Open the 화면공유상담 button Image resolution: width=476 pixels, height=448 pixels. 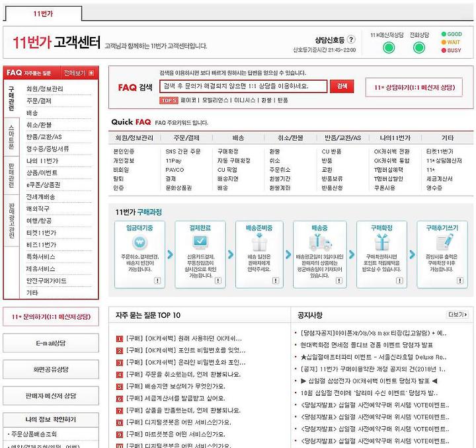pos(51,369)
